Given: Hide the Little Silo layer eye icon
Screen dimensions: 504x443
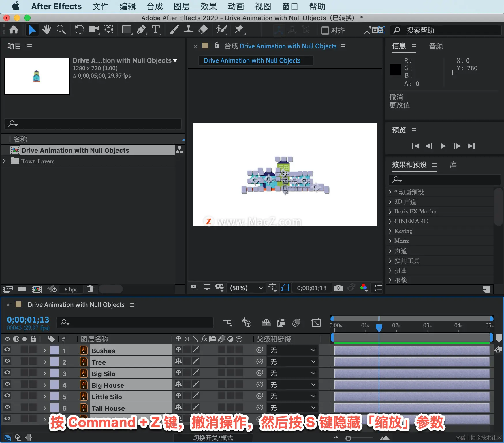Looking at the screenshot, I should coord(7,396).
